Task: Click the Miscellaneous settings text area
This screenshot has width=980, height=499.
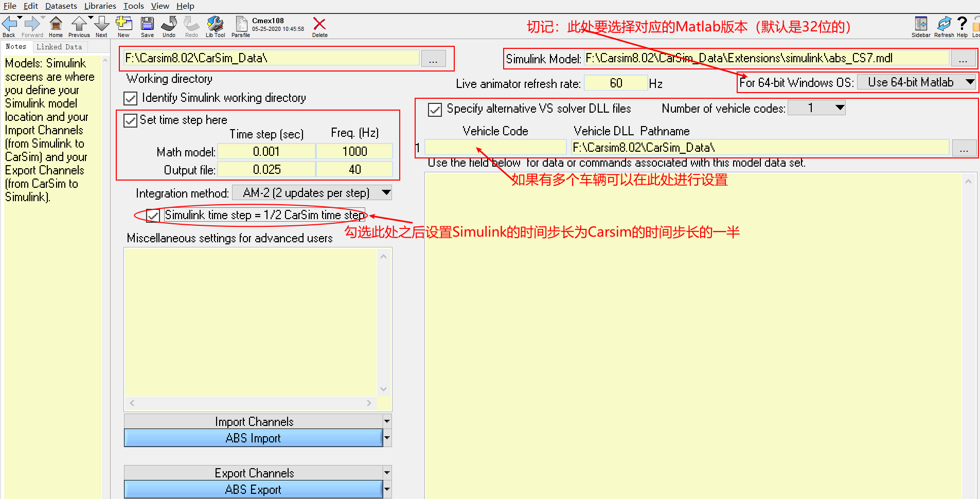Action: tap(251, 322)
